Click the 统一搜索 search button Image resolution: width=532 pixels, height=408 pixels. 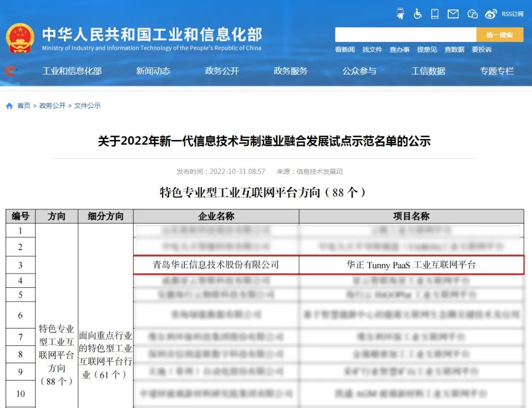click(499, 34)
